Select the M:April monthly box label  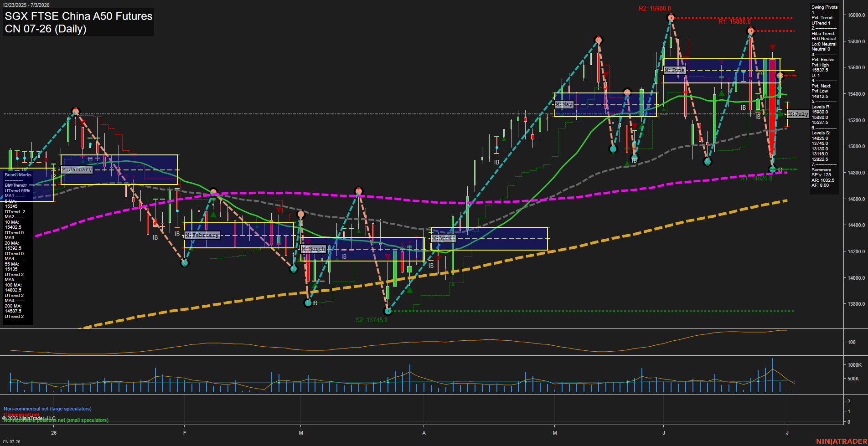[x=444, y=238]
